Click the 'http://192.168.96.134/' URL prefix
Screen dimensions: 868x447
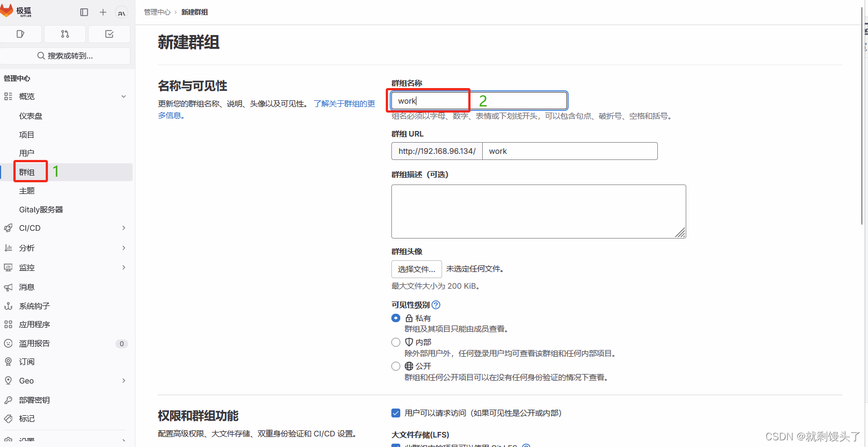point(437,151)
